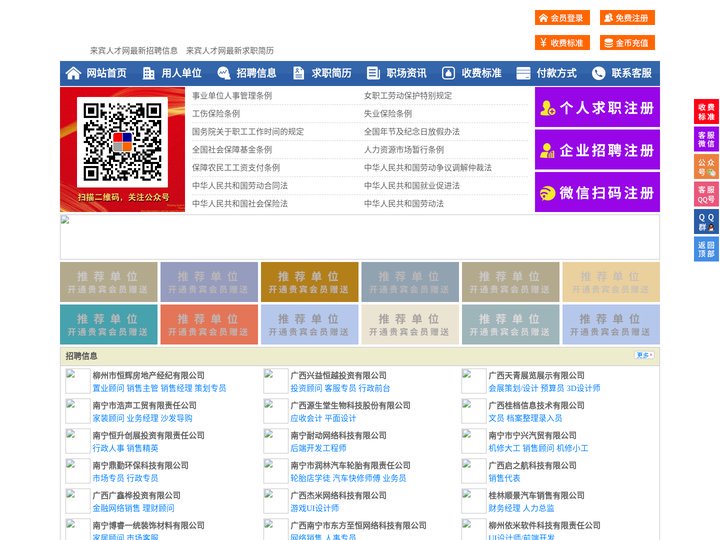Open the 联系客服 navigation item
Image resolution: width=720 pixels, height=540 pixels.
[x=631, y=73]
